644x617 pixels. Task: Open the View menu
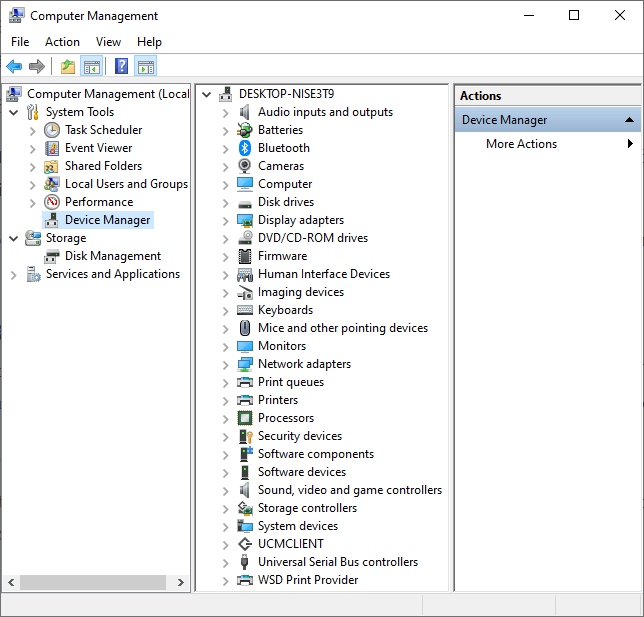[108, 42]
